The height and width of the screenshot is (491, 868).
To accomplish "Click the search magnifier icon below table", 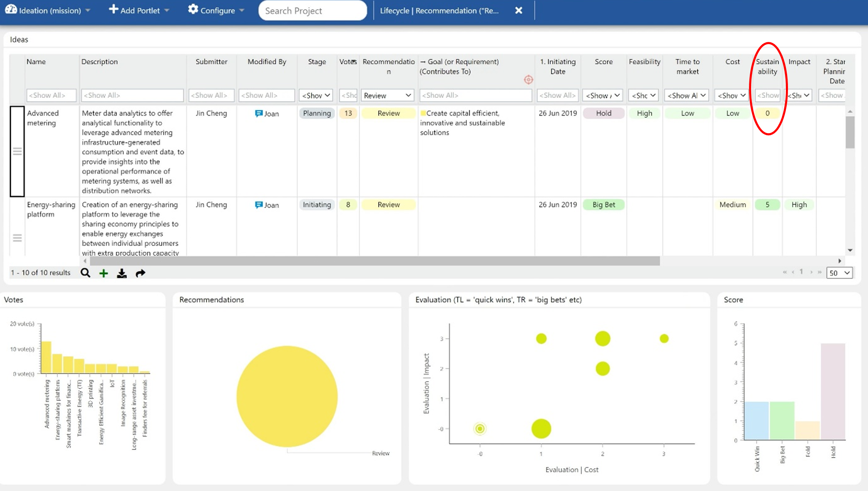I will tap(85, 273).
